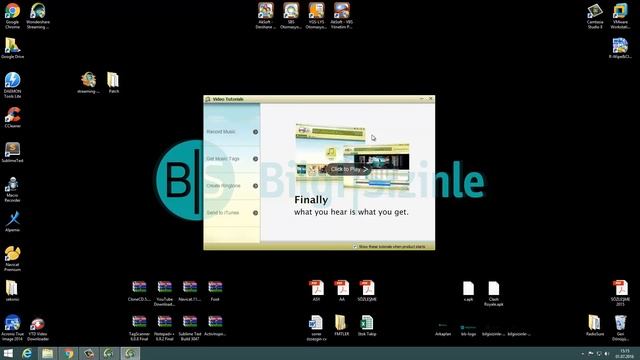Viewport: 640px width, 360px height.
Task: Open Google Drive desktop icon
Action: [12, 48]
